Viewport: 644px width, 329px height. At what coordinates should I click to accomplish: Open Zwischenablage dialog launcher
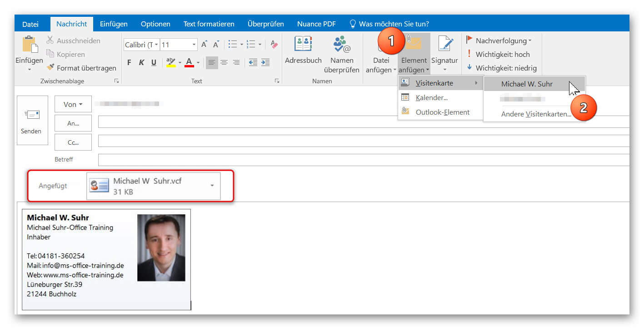(117, 81)
